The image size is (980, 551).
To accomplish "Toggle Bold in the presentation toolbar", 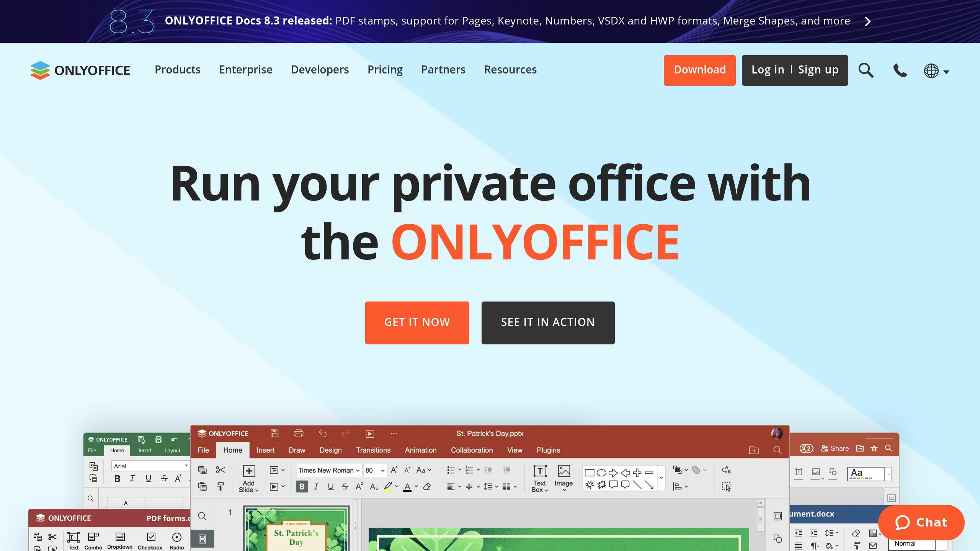I will coord(302,487).
